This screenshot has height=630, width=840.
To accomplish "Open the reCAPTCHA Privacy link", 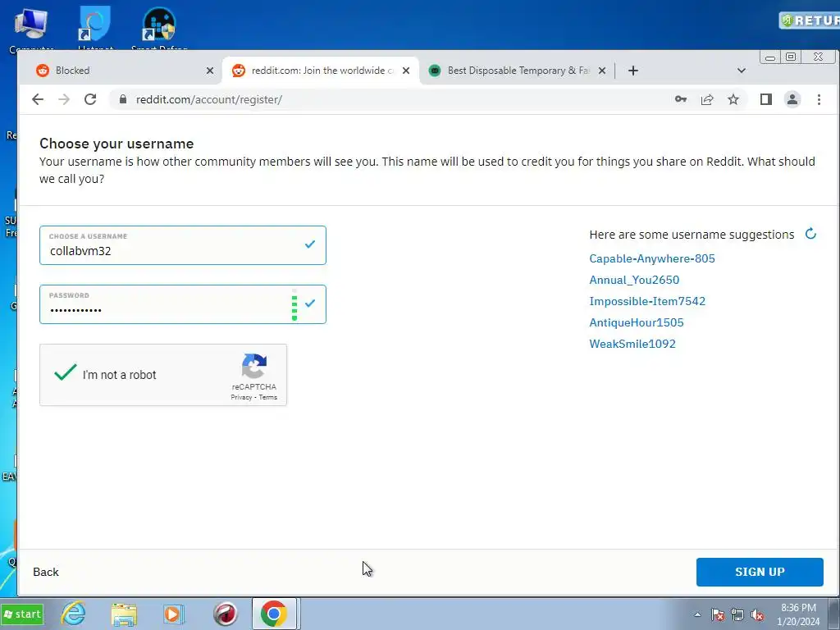I will coord(241,398).
